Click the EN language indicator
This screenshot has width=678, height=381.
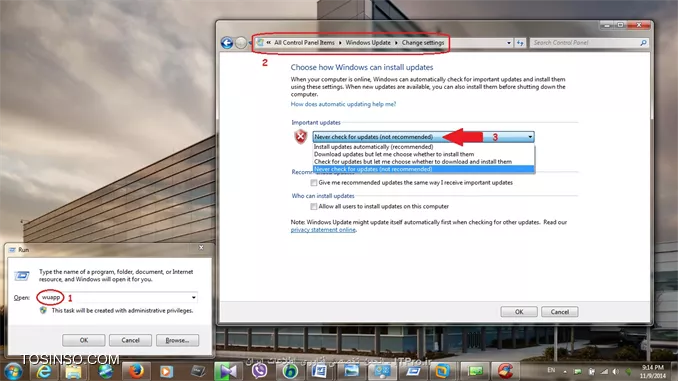click(x=551, y=371)
